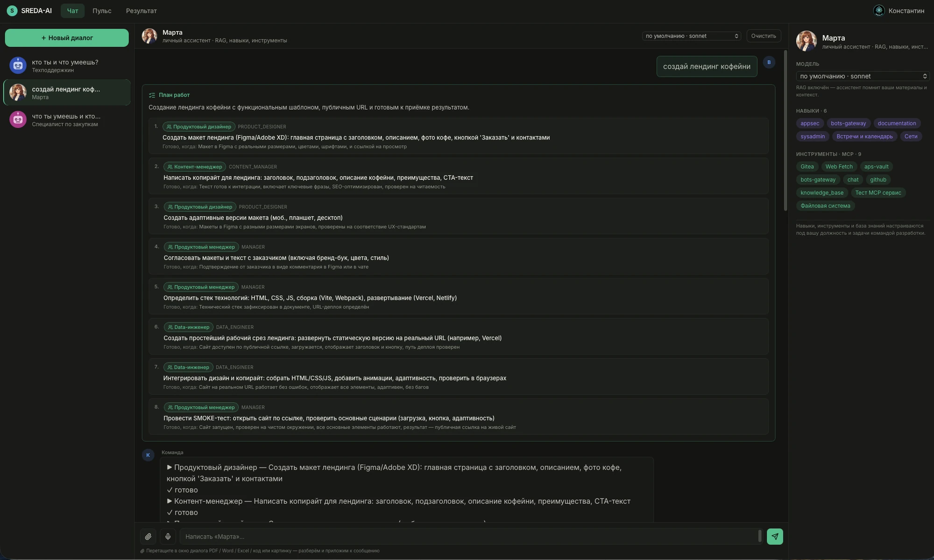Click Марта avatar in right panel
This screenshot has width=934, height=560.
point(807,41)
